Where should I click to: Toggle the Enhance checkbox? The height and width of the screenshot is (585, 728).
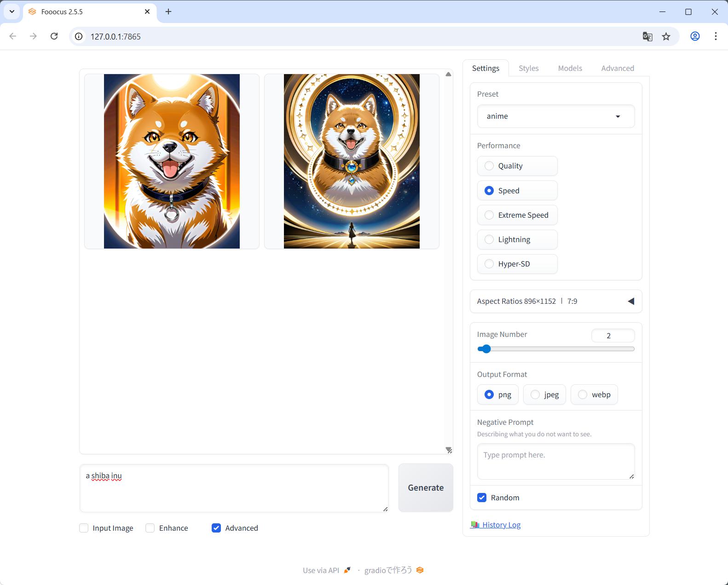pos(150,528)
